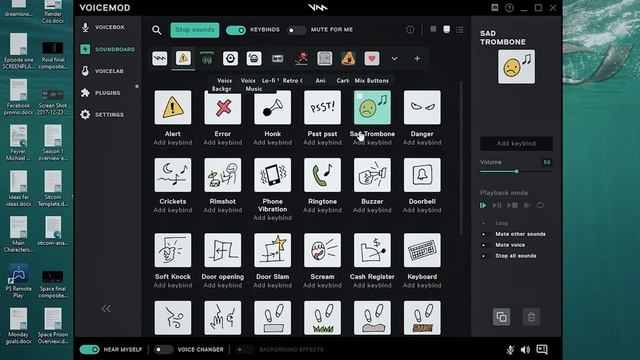This screenshot has width=640, height=360.
Task: Toggle the Background Effects switch
Action: 244,349
